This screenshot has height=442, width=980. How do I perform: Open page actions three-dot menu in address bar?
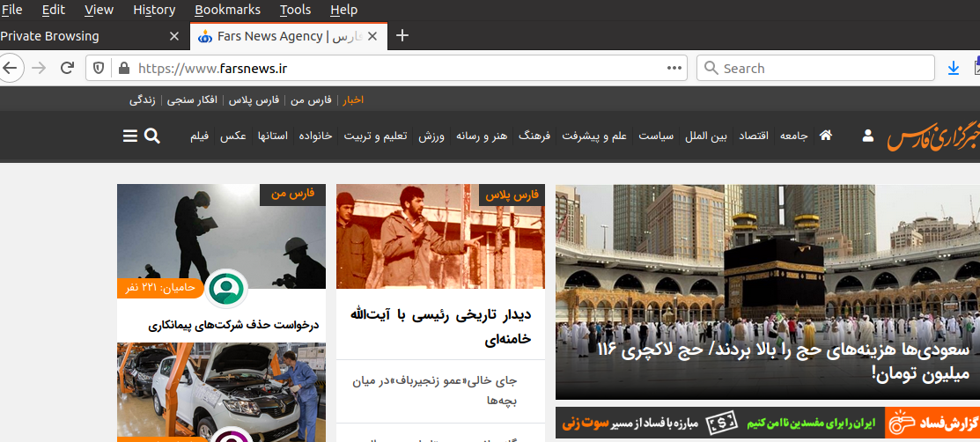point(674,68)
